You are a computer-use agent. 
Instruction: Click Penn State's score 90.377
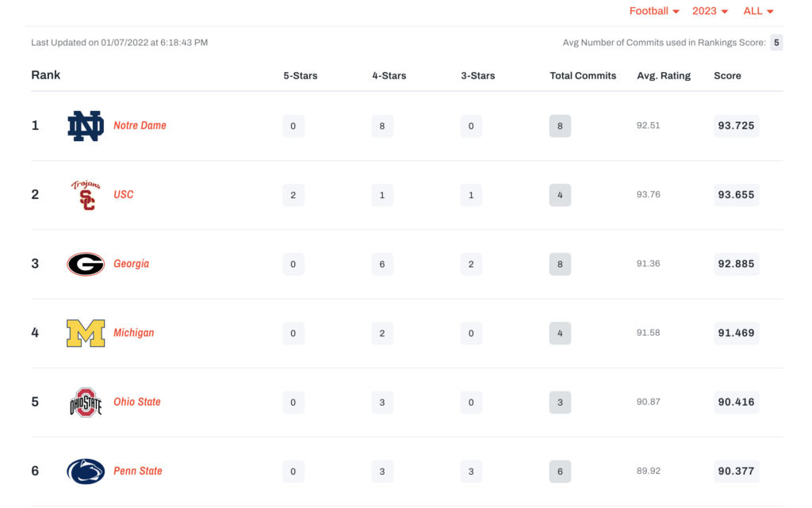point(737,472)
